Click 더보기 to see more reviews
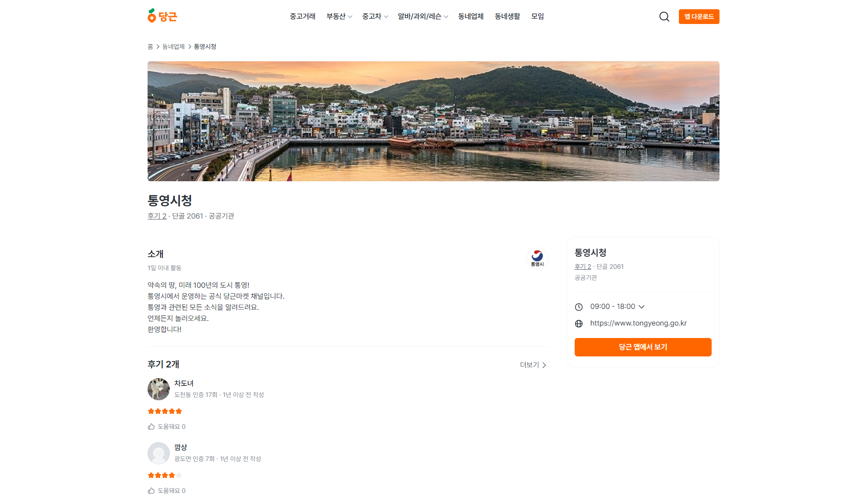 [x=533, y=365]
